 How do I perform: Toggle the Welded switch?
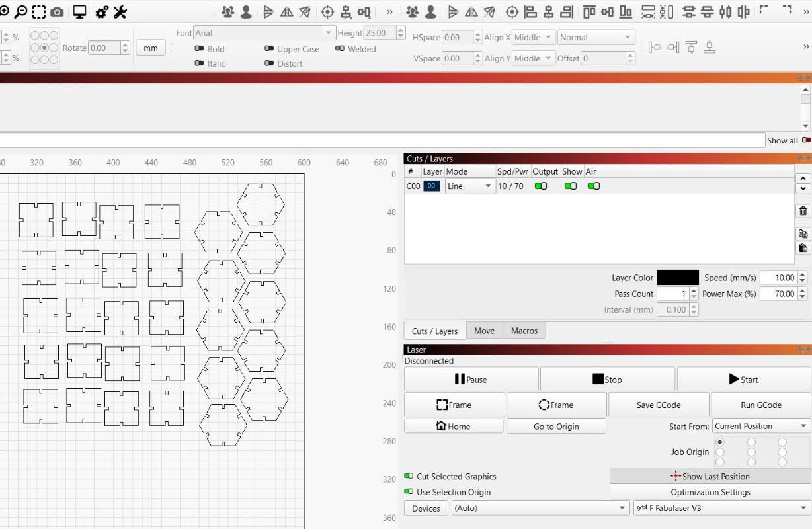click(340, 48)
